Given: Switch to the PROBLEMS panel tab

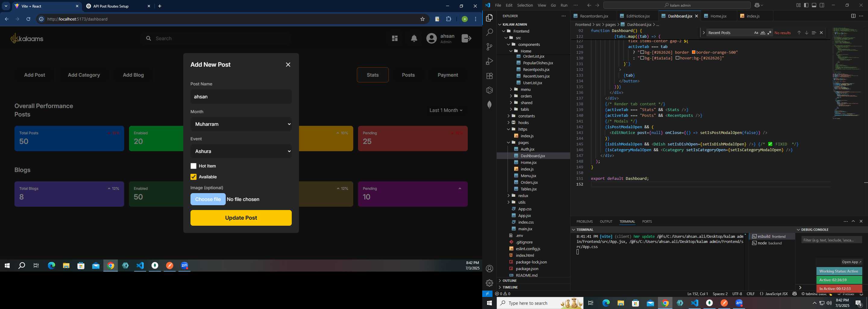Looking at the screenshot, I should pos(584,221).
